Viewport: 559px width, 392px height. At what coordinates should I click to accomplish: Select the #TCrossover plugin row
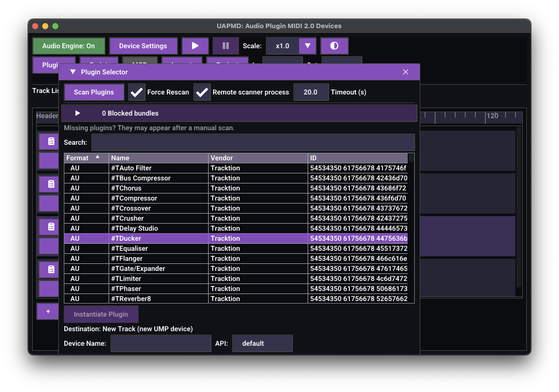click(236, 208)
